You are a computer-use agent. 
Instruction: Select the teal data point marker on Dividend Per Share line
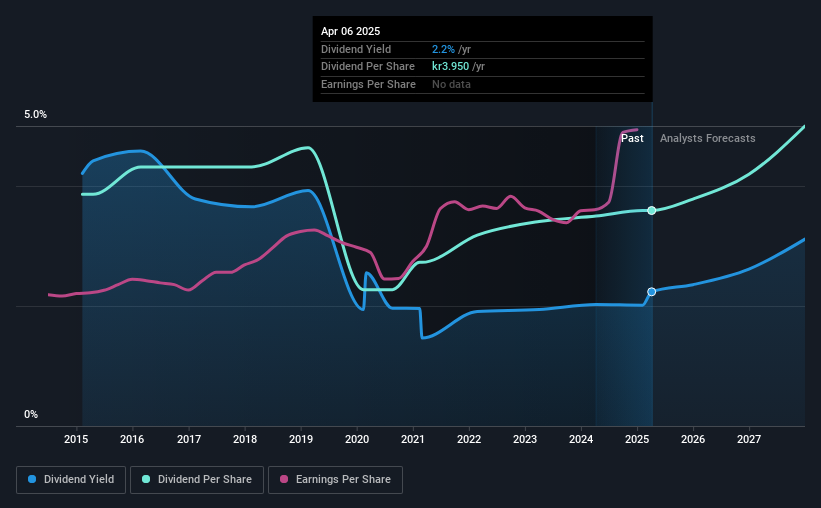pos(651,211)
